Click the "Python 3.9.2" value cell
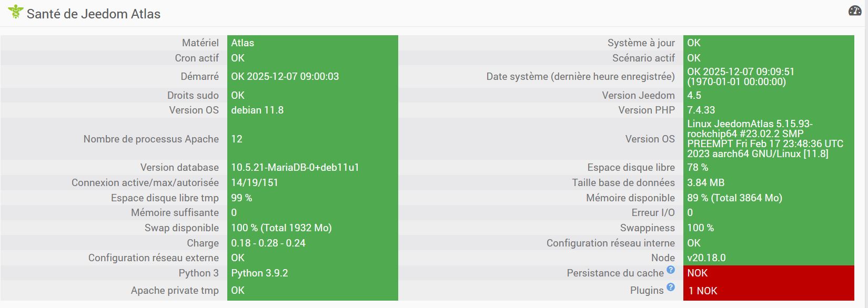 click(x=259, y=273)
